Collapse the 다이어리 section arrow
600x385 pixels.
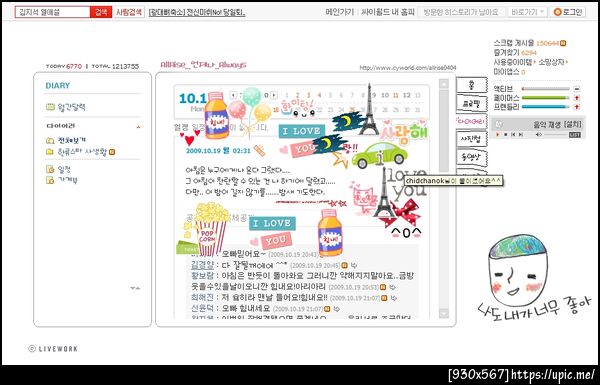[139, 127]
